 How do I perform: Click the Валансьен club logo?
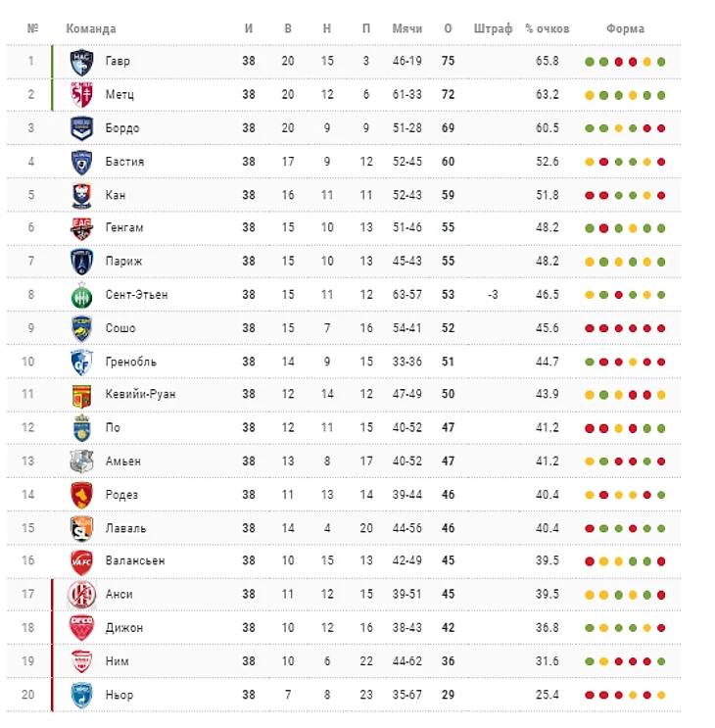click(81, 561)
